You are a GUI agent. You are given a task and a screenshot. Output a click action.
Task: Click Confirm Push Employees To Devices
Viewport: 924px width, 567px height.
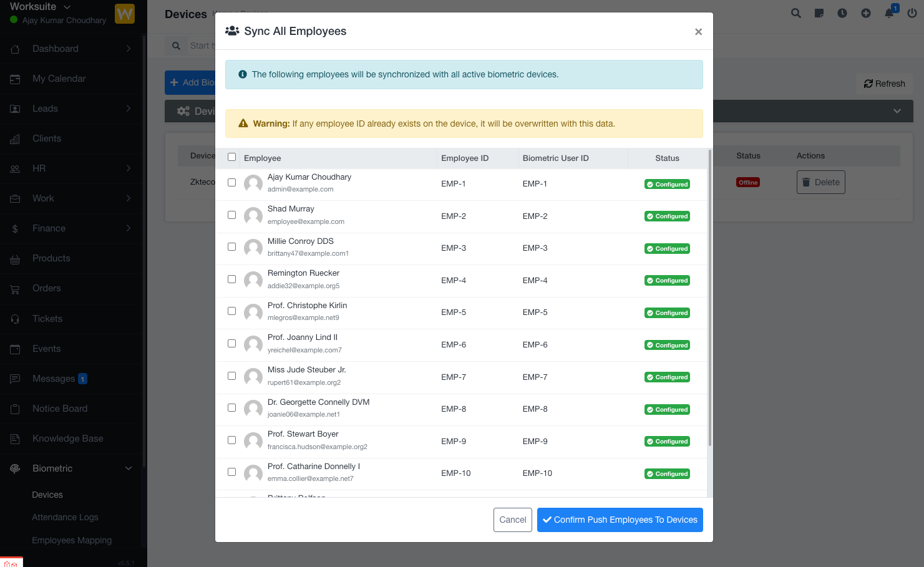pos(620,520)
